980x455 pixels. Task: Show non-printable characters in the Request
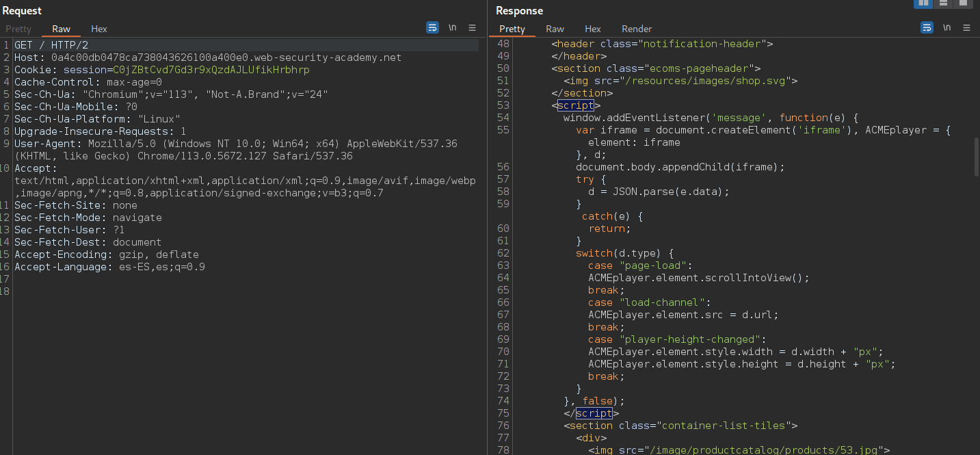pyautogui.click(x=452, y=27)
